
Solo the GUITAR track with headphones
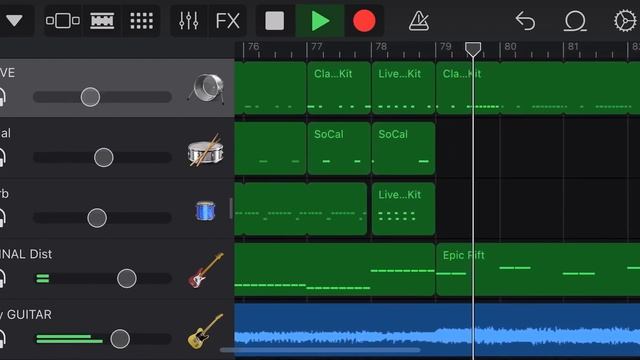[2, 339]
